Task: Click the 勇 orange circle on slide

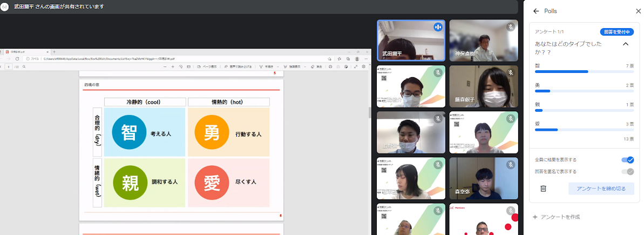Action: [x=212, y=132]
